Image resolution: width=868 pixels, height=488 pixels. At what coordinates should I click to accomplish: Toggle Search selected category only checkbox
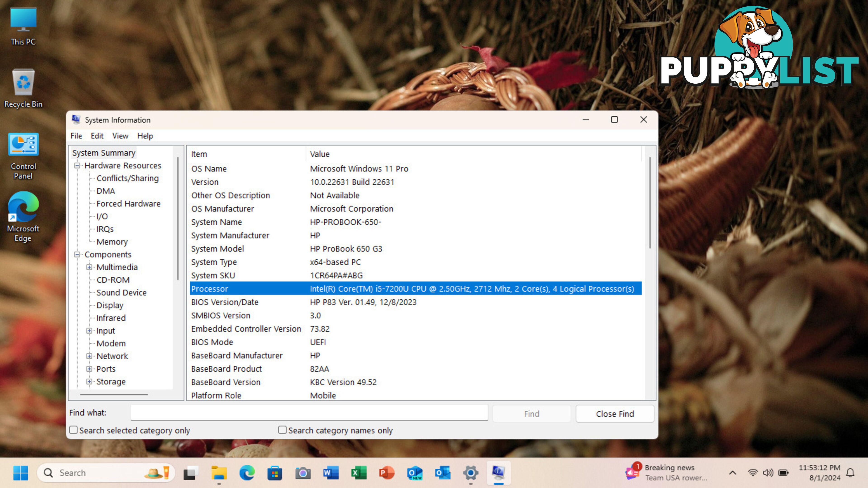(x=73, y=430)
